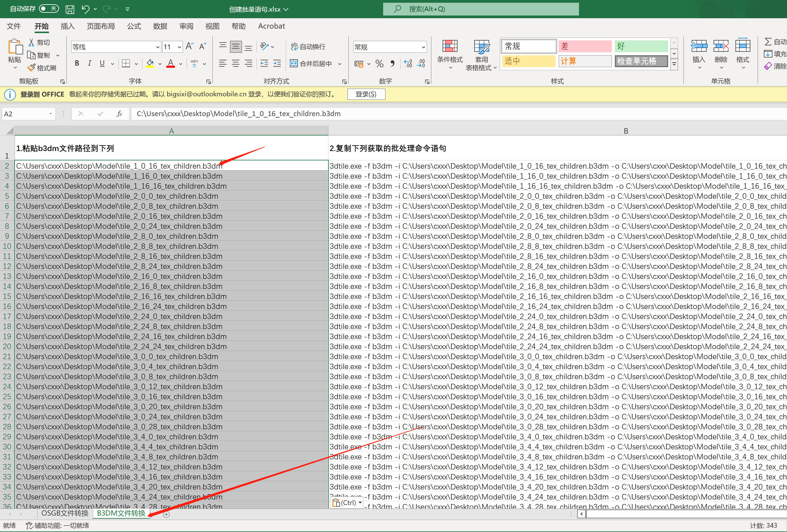Screen dimensions: 787x532
Task: Click the Undo arrow icon
Action: pyautogui.click(x=85, y=9)
